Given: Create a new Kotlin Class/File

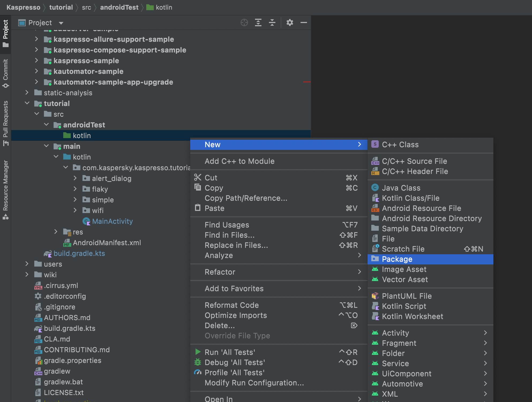Looking at the screenshot, I should click(x=430, y=198).
